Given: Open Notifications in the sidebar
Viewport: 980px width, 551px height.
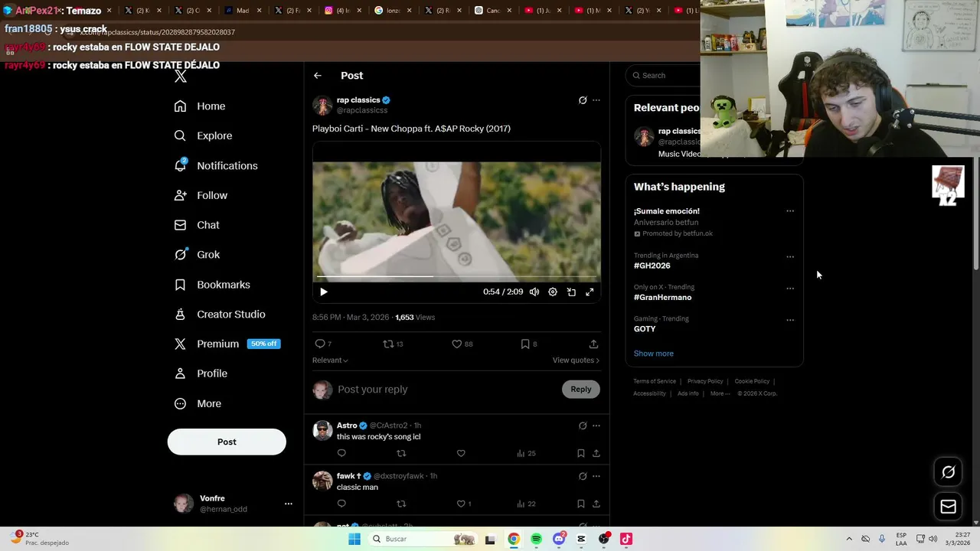Looking at the screenshot, I should (x=216, y=165).
